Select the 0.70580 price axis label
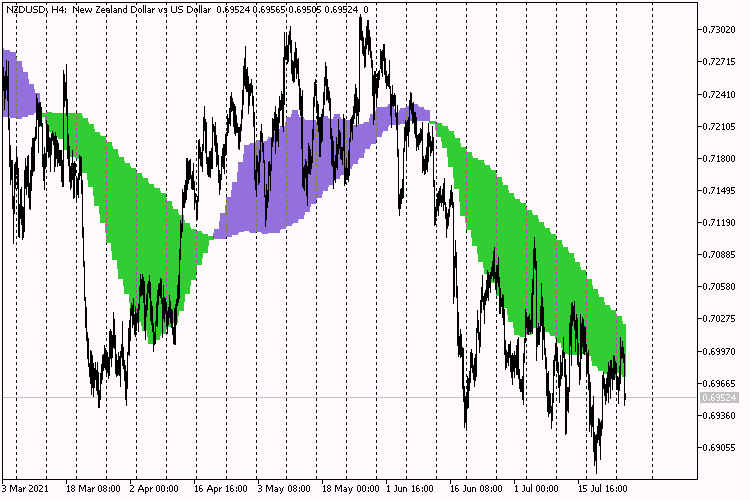Image resolution: width=750 pixels, height=500 pixels. pos(719,287)
